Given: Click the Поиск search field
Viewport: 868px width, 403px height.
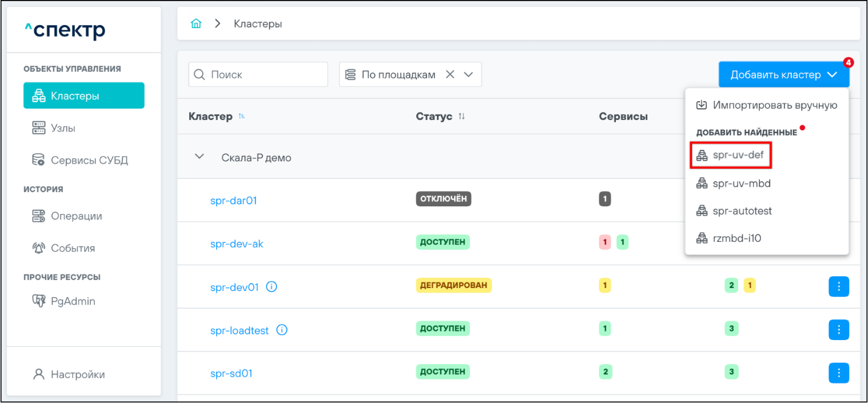Looking at the screenshot, I should [x=263, y=75].
